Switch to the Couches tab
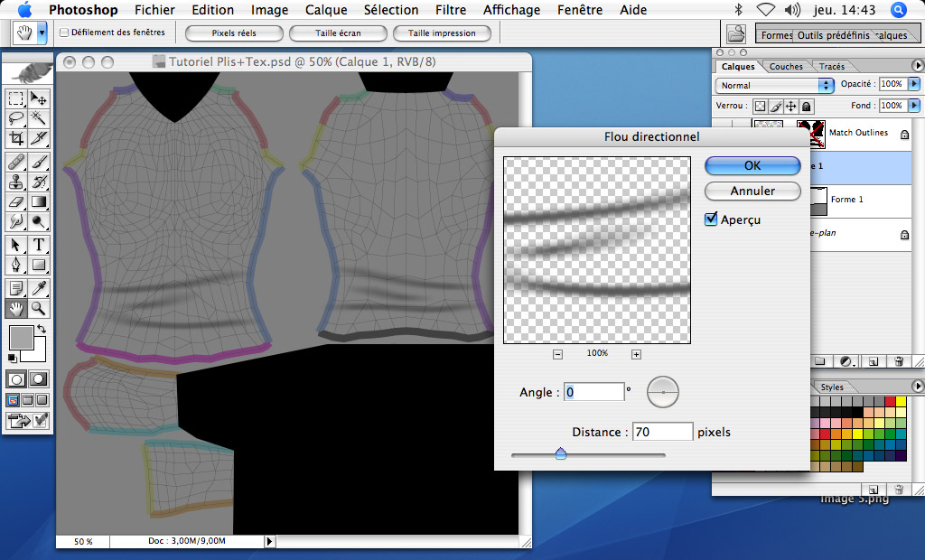The width and height of the screenshot is (925, 560). pos(786,67)
